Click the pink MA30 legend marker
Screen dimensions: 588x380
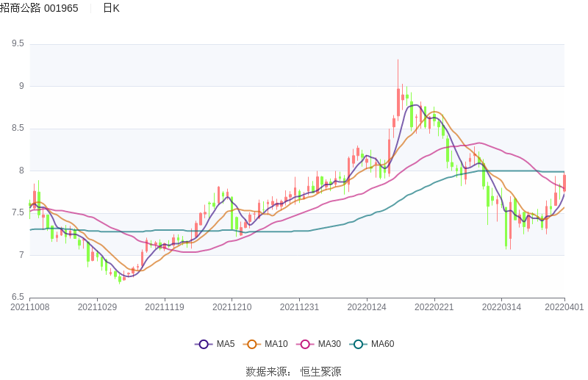tap(305, 344)
